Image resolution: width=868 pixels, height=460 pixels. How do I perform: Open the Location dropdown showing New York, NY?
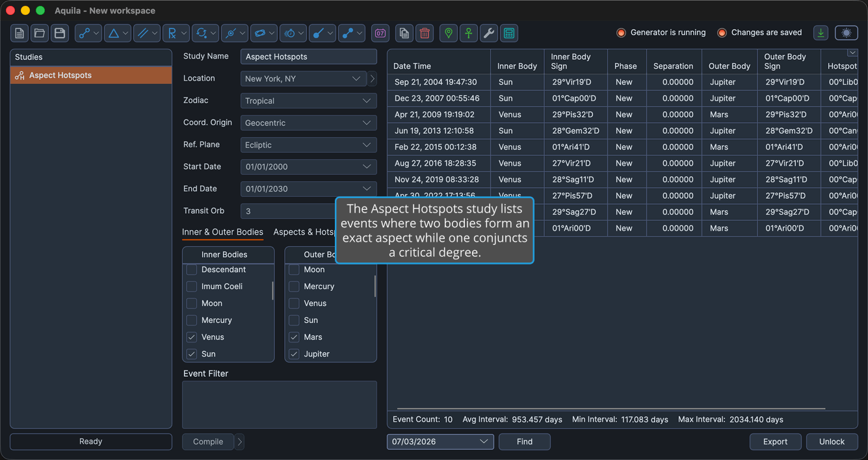(x=304, y=79)
